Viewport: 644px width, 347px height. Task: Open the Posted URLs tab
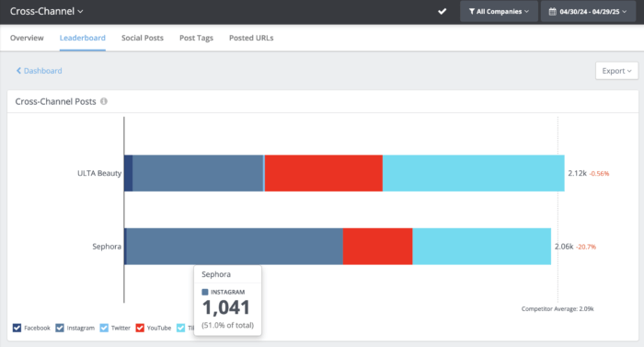coord(251,38)
